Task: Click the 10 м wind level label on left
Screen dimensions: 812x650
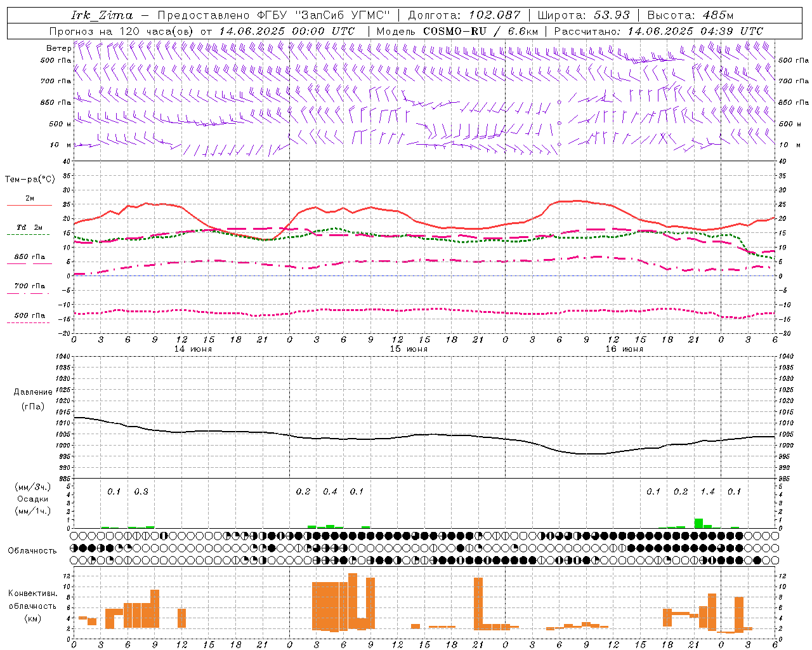Action: tap(61, 145)
